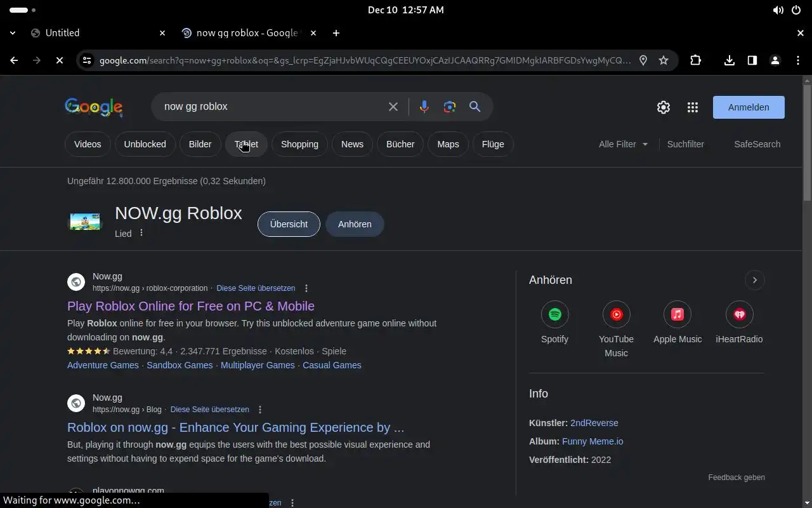This screenshot has width=812, height=508.
Task: Open Play Roblox Online for Free result
Action: click(x=191, y=306)
